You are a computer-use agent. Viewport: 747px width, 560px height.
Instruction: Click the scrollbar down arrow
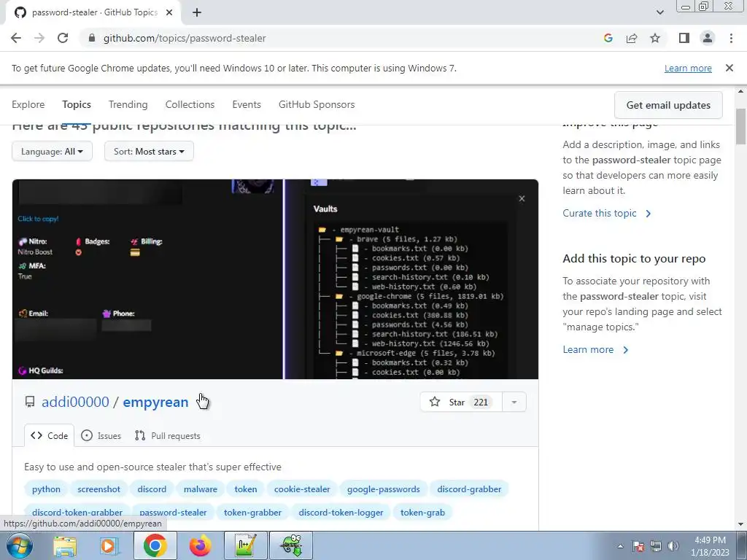coord(740,524)
